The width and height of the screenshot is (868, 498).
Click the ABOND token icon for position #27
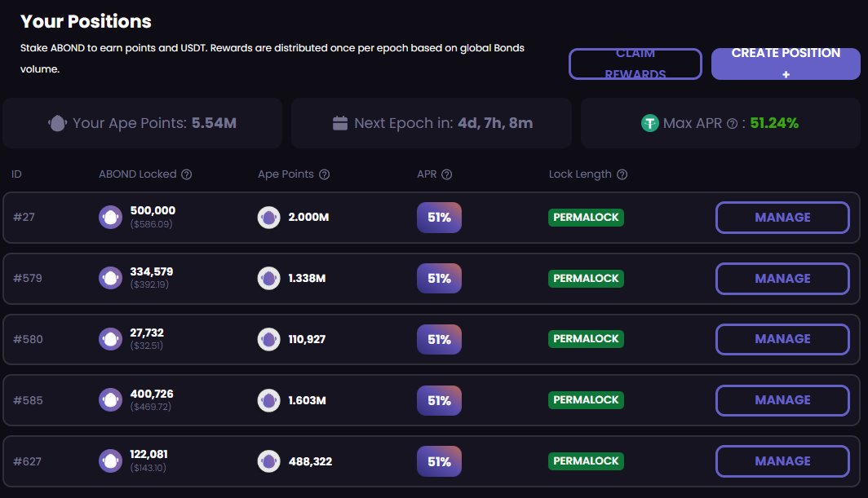tap(111, 218)
